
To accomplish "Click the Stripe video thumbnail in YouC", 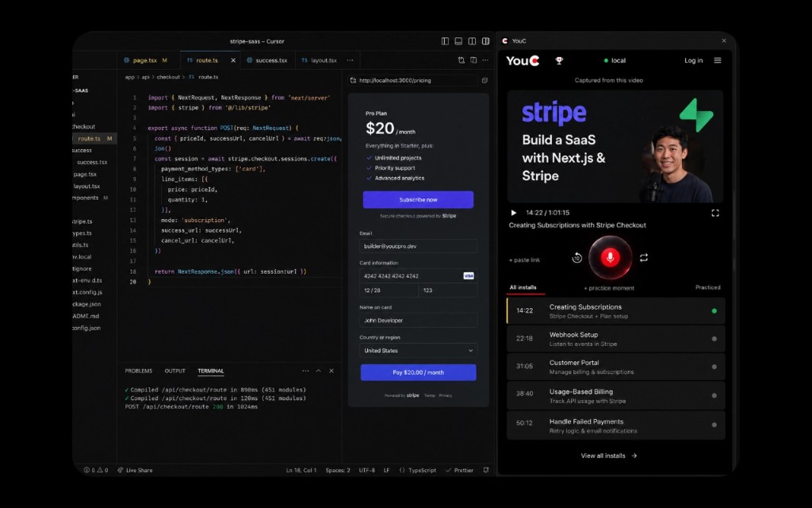I will click(615, 146).
